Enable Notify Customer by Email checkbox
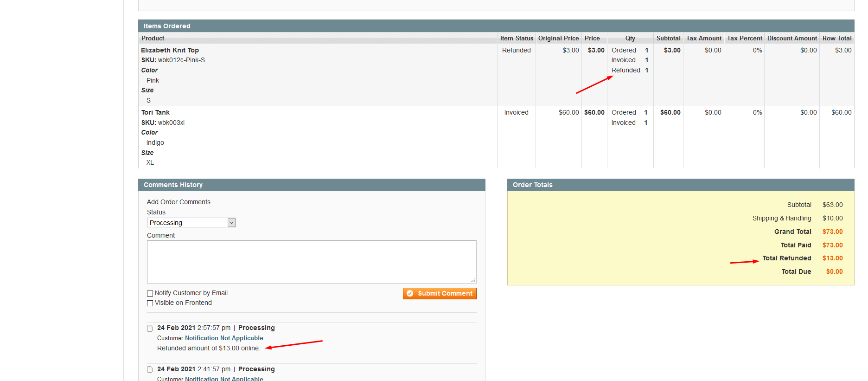The image size is (868, 381). pos(150,293)
